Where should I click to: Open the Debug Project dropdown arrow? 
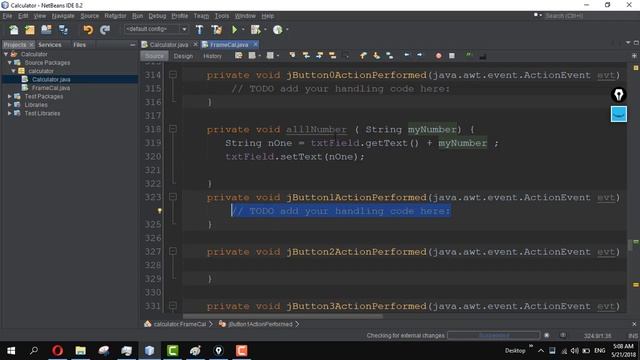pos(265,30)
